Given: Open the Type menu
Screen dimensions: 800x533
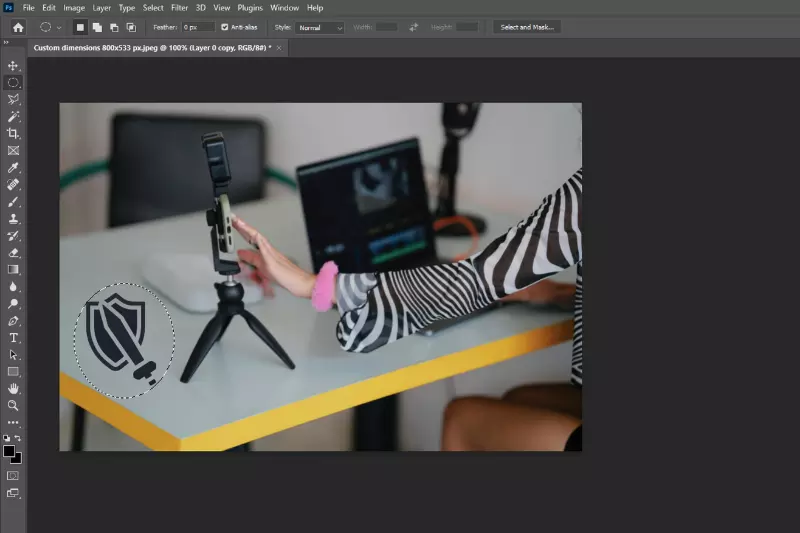Looking at the screenshot, I should [x=127, y=8].
